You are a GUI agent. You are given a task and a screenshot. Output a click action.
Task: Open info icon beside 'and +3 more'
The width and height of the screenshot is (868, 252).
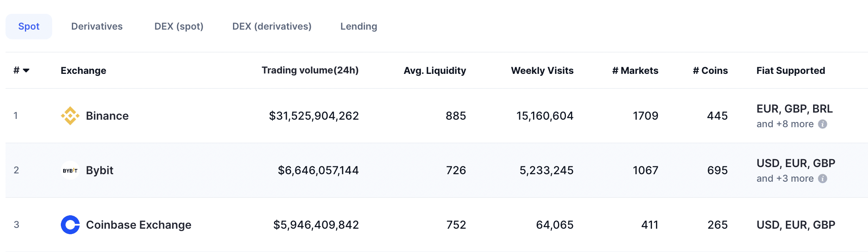coord(823,179)
